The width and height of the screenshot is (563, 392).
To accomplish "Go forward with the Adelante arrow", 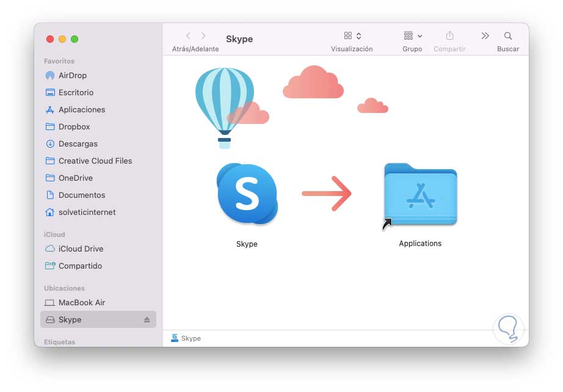I will 203,35.
